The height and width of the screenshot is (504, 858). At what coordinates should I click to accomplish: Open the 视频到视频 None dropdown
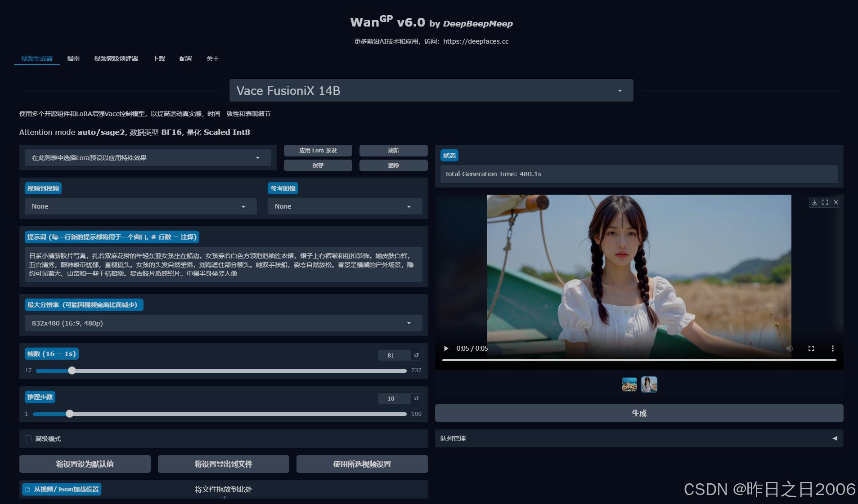tap(140, 206)
